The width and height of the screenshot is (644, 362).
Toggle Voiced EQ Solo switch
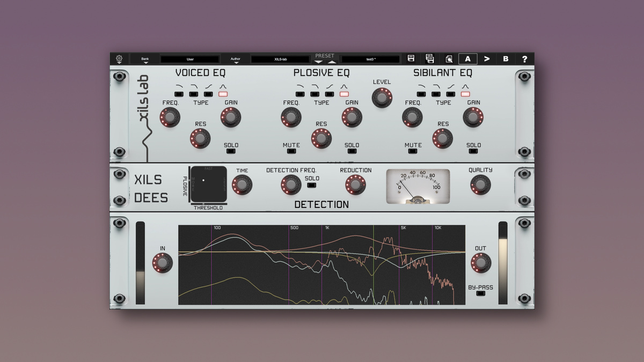tap(231, 151)
